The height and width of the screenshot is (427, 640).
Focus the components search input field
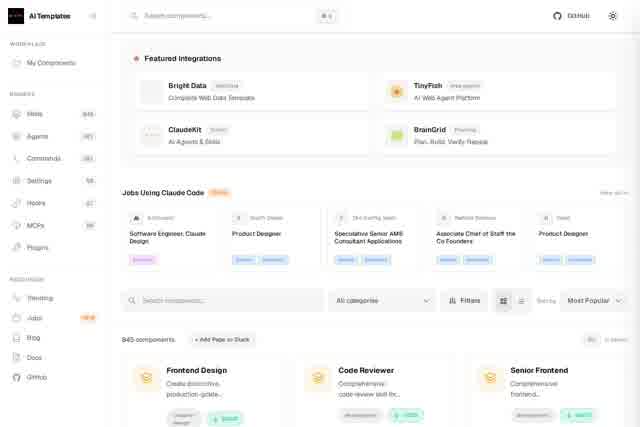click(222, 300)
